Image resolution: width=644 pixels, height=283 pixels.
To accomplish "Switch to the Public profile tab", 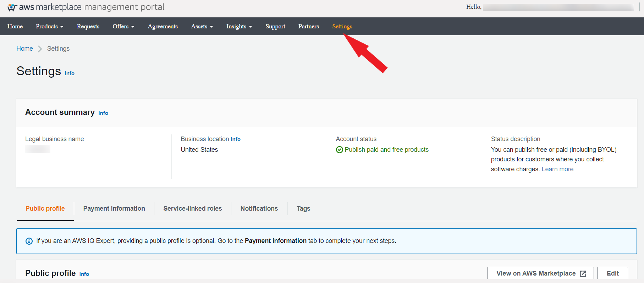I will click(45, 209).
